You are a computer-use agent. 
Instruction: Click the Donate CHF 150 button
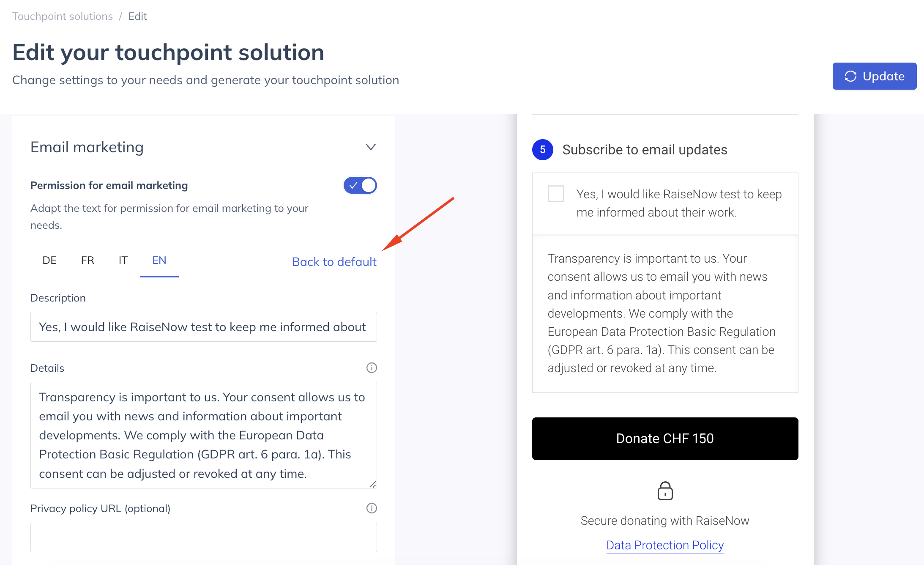tap(665, 439)
